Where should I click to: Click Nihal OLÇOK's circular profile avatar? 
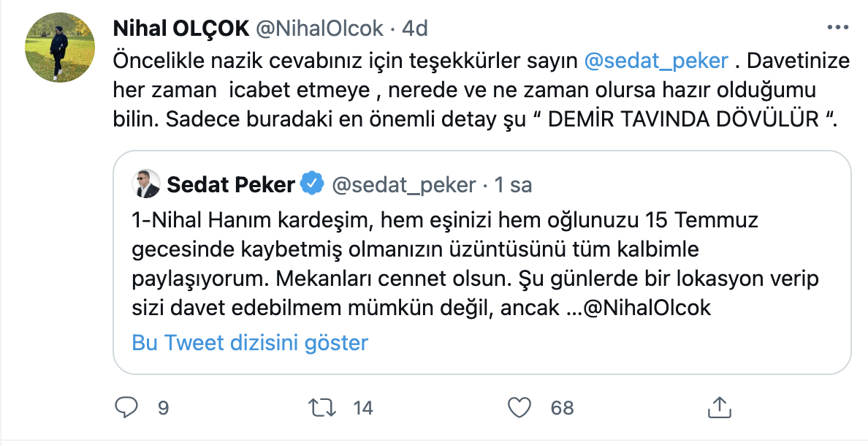pyautogui.click(x=59, y=47)
